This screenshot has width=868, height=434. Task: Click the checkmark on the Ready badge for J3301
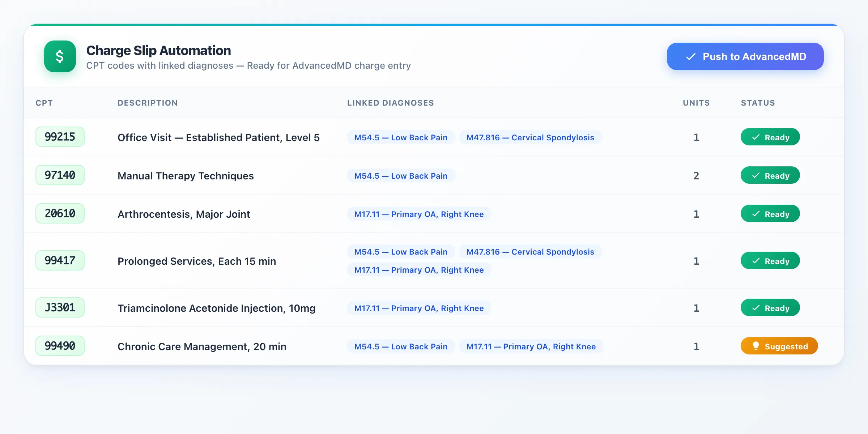(x=755, y=308)
